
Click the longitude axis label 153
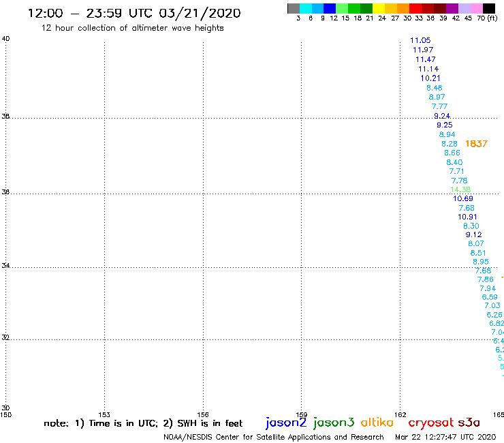tap(104, 414)
